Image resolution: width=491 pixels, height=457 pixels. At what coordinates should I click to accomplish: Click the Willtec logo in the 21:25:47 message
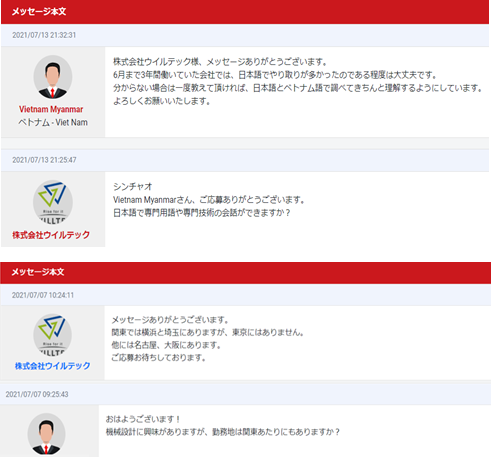[53, 202]
